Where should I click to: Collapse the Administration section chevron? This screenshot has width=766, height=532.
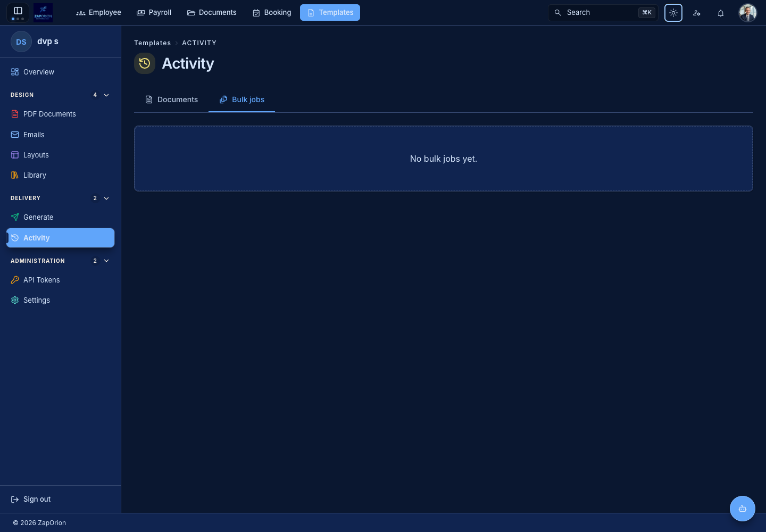pos(106,261)
